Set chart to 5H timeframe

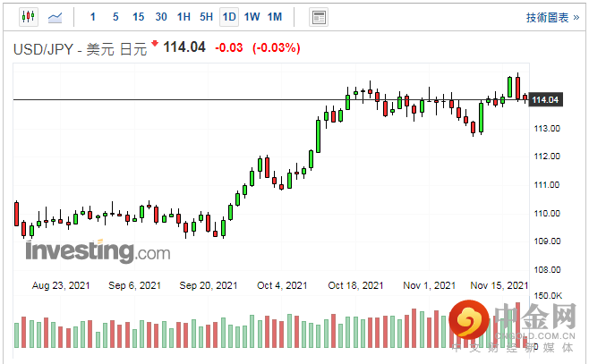[206, 17]
